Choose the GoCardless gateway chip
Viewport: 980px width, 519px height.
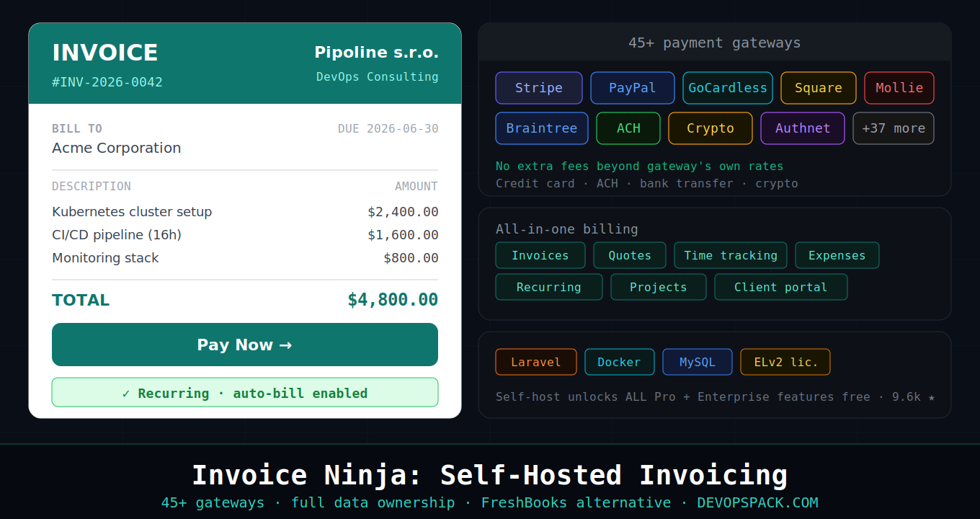coord(728,88)
